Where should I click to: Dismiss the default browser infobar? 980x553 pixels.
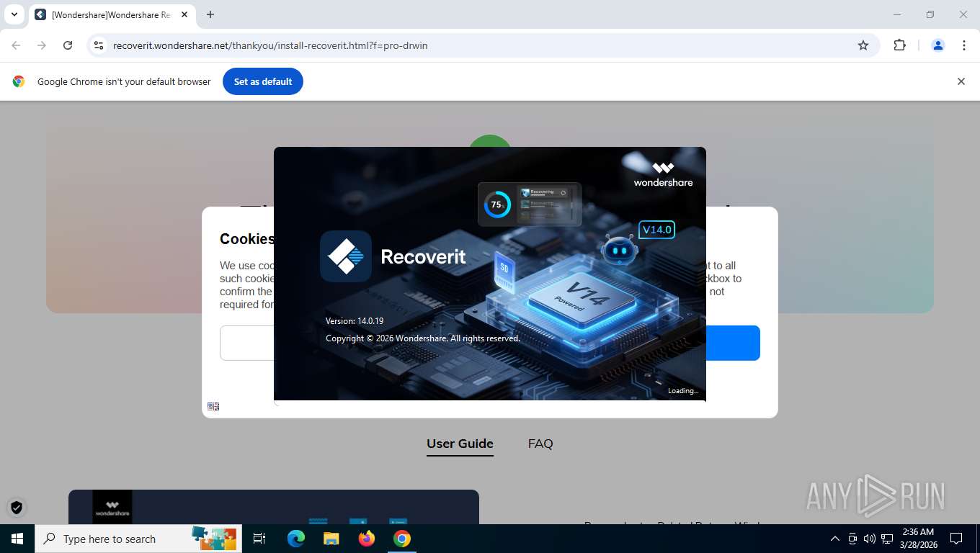tap(961, 81)
